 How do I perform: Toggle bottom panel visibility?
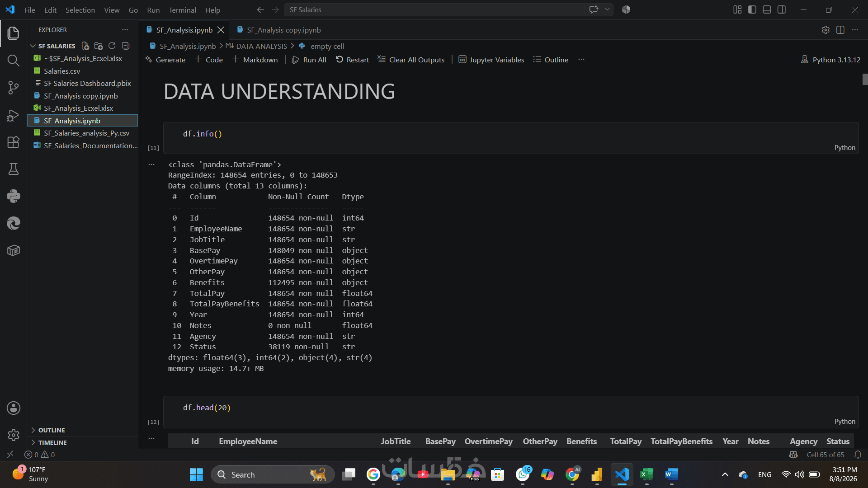(767, 9)
